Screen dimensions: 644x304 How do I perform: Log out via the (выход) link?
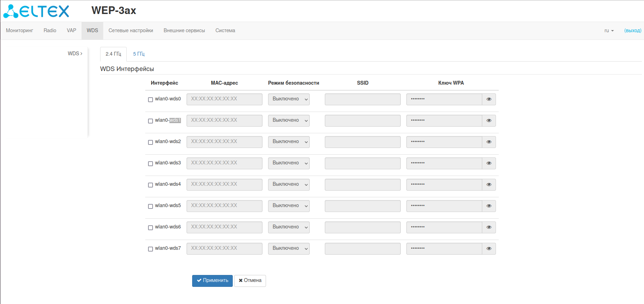633,31
